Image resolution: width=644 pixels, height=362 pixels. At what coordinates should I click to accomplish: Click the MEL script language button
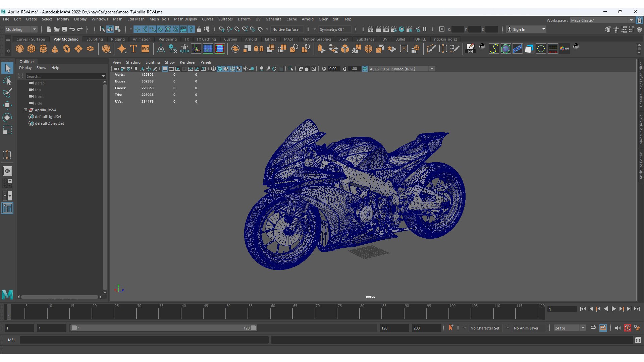click(x=12, y=340)
